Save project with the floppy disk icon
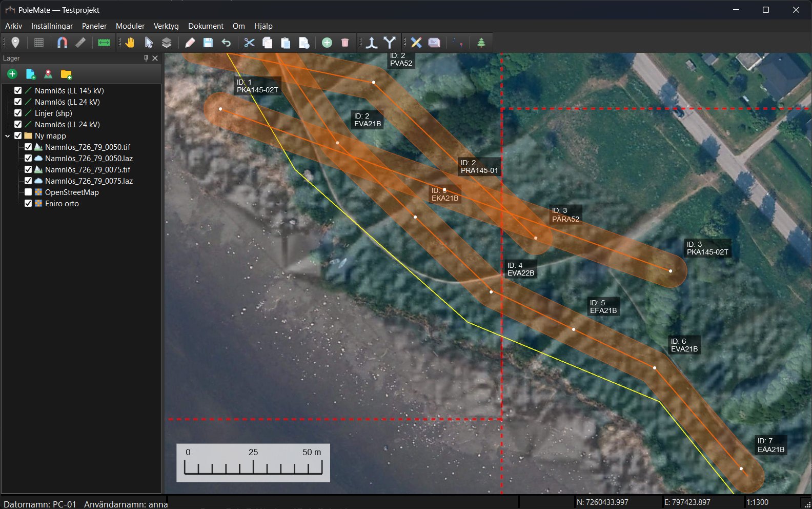This screenshot has width=812, height=509. 208,43
